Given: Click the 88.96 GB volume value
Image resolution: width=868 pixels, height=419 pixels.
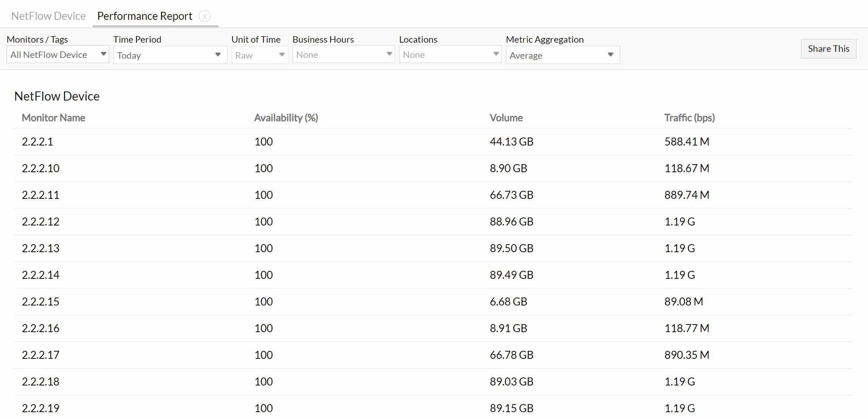Looking at the screenshot, I should [512, 222].
